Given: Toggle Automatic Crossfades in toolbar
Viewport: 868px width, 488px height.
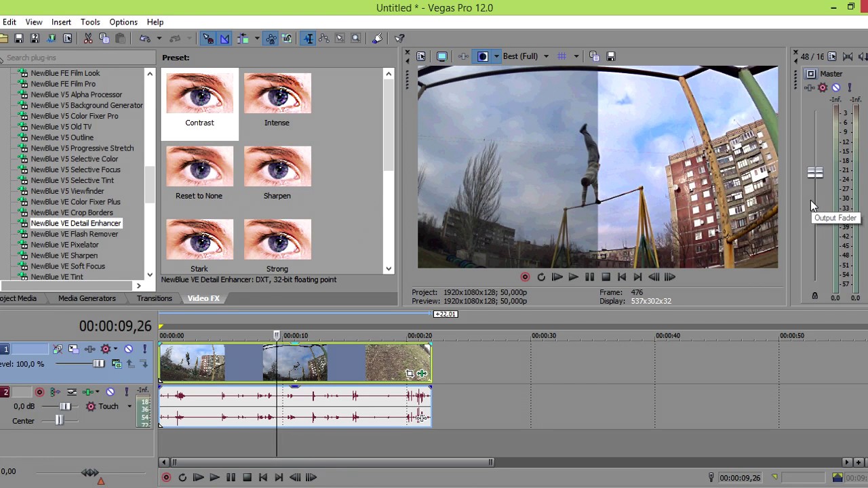Looking at the screenshot, I should click(x=224, y=39).
